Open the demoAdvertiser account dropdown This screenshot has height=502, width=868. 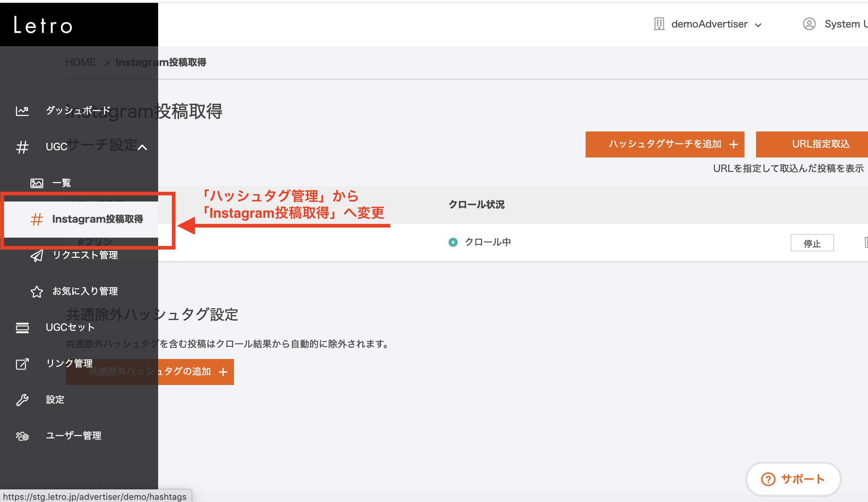(x=709, y=24)
